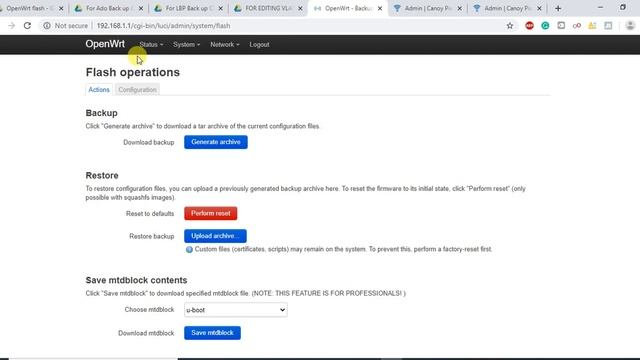
Task: Close the second Admin Canoy tab
Action: pos(539,8)
